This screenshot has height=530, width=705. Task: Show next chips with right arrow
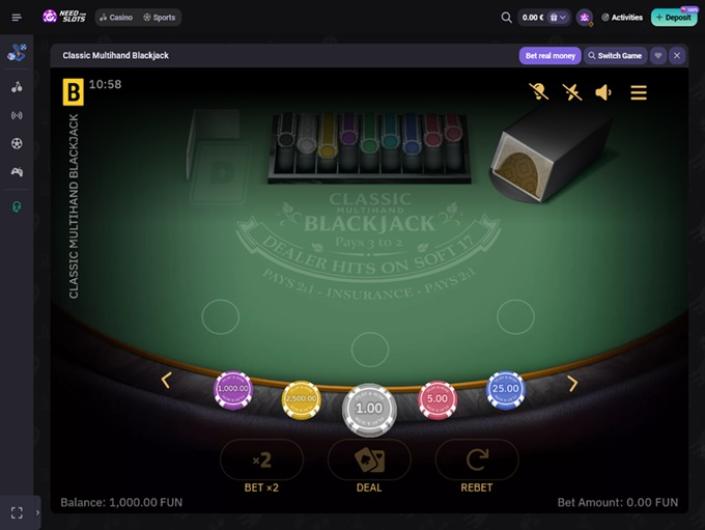click(572, 383)
